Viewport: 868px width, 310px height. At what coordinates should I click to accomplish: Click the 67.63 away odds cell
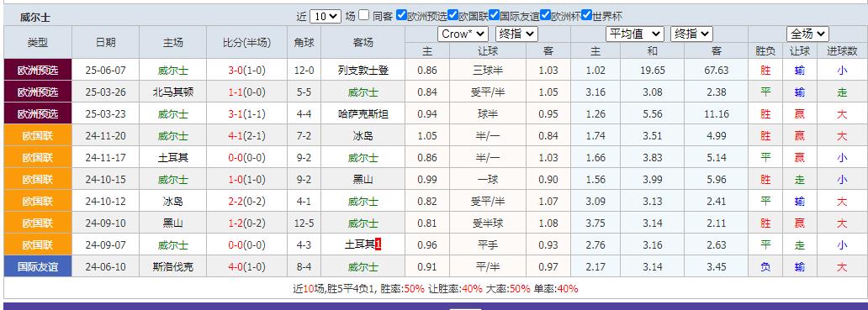[x=717, y=71]
